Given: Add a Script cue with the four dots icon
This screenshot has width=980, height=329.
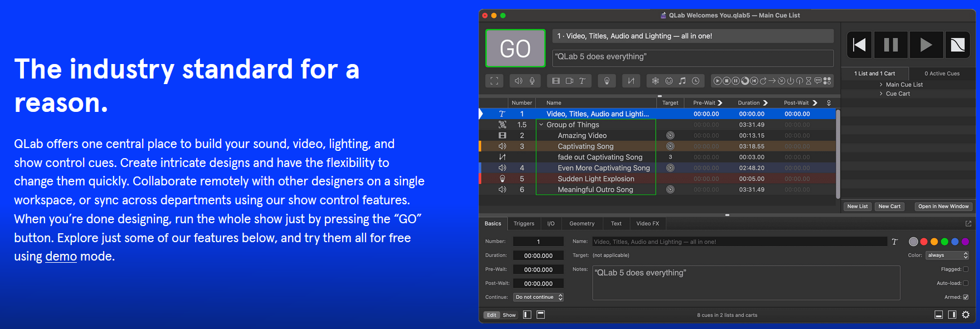Looking at the screenshot, I should click(827, 81).
